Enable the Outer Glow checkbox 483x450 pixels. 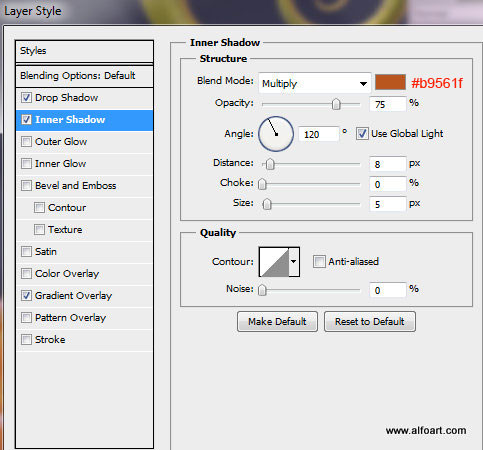point(26,142)
